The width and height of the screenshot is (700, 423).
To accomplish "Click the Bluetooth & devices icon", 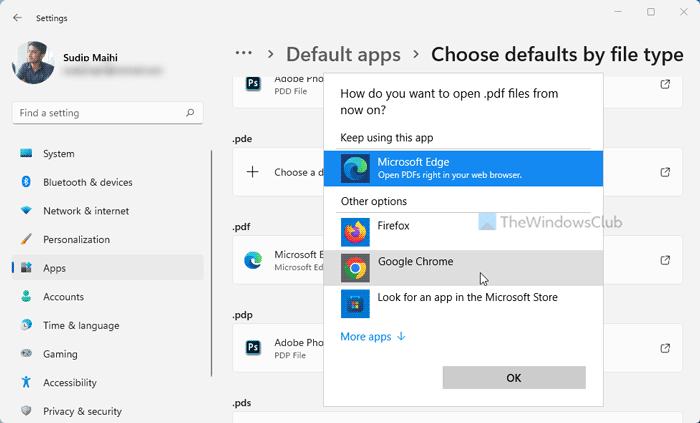I will (x=26, y=183).
